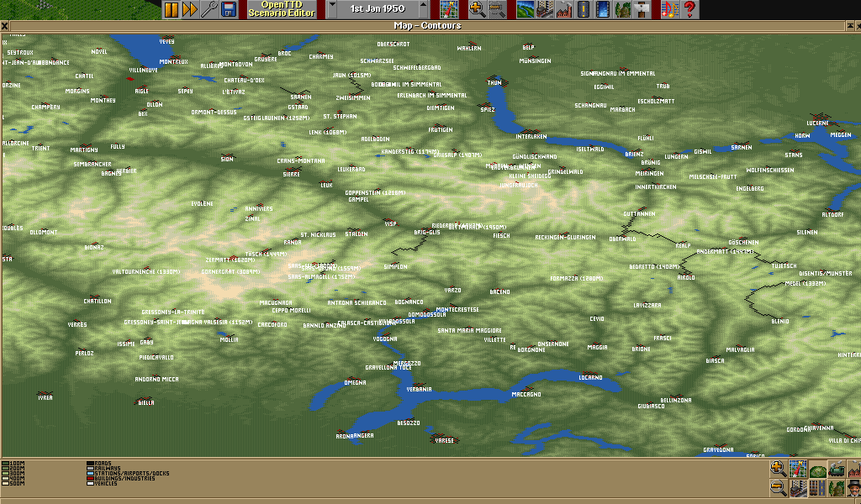This screenshot has width=861, height=504.
Task: Shade the map window using title-bar arrow
Action: (850, 26)
